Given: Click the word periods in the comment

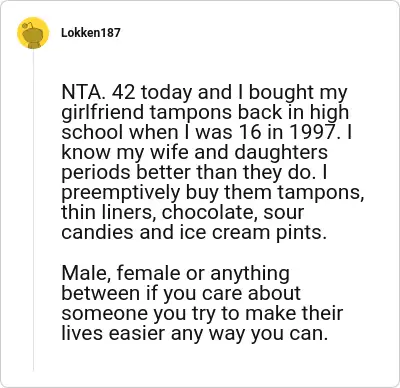Looking at the screenshot, I should (96, 174).
